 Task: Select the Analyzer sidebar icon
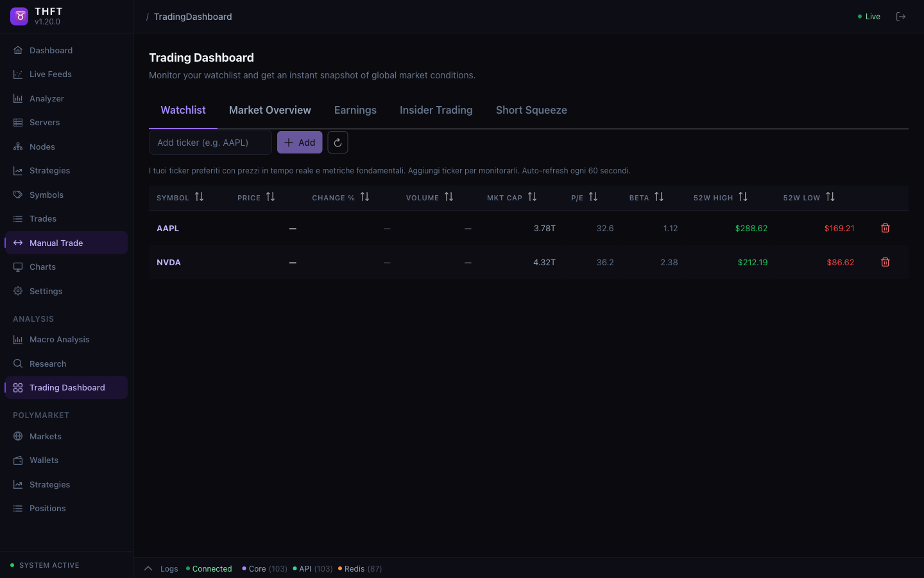click(17, 98)
